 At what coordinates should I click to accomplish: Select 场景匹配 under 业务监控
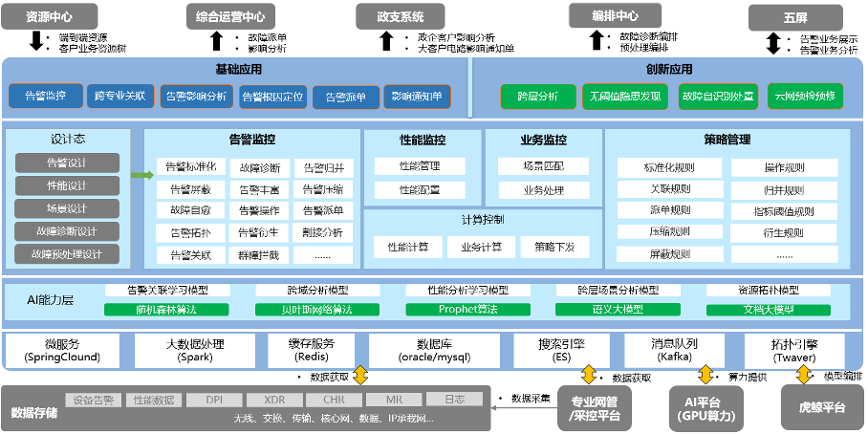point(543,166)
